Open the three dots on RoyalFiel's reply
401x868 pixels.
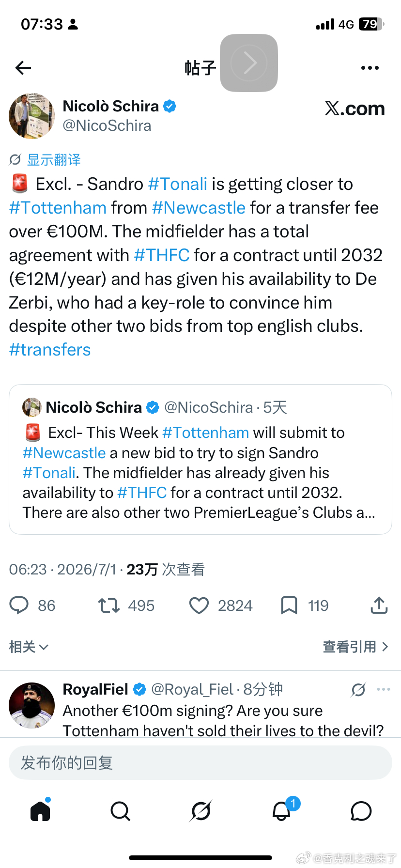pos(384,689)
